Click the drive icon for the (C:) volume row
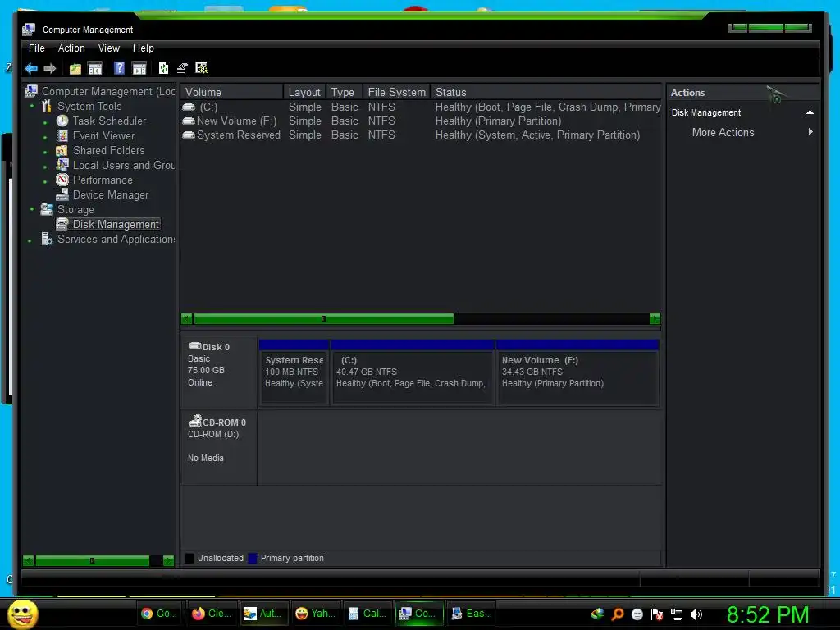 pyautogui.click(x=189, y=107)
